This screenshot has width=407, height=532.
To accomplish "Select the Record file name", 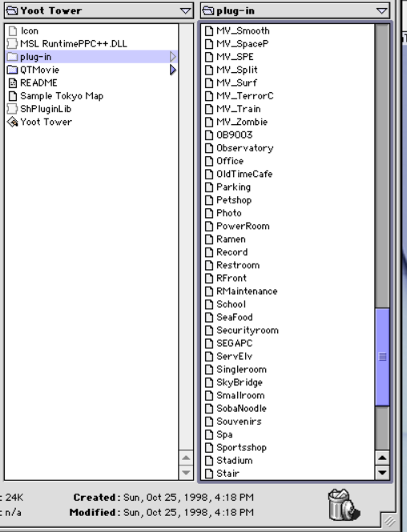I will pos(232,252).
